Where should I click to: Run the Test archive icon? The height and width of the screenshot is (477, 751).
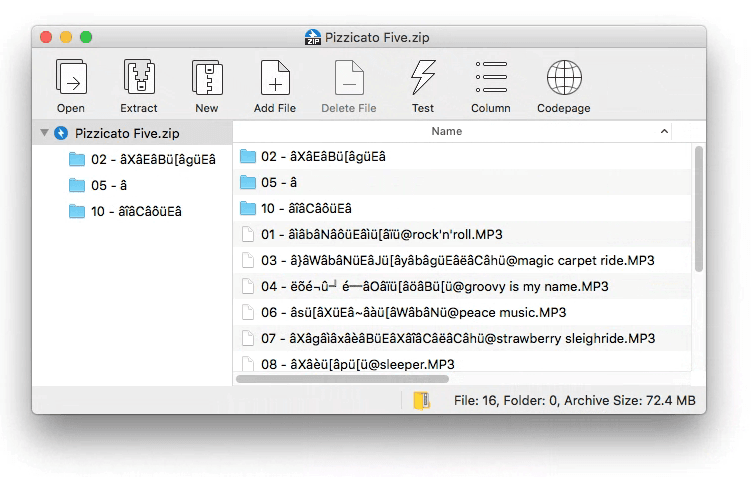[423, 78]
